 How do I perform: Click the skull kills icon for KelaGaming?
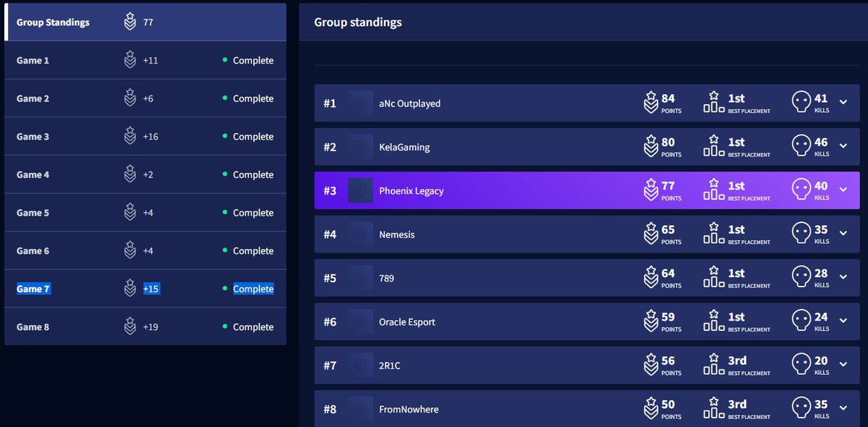point(801,146)
